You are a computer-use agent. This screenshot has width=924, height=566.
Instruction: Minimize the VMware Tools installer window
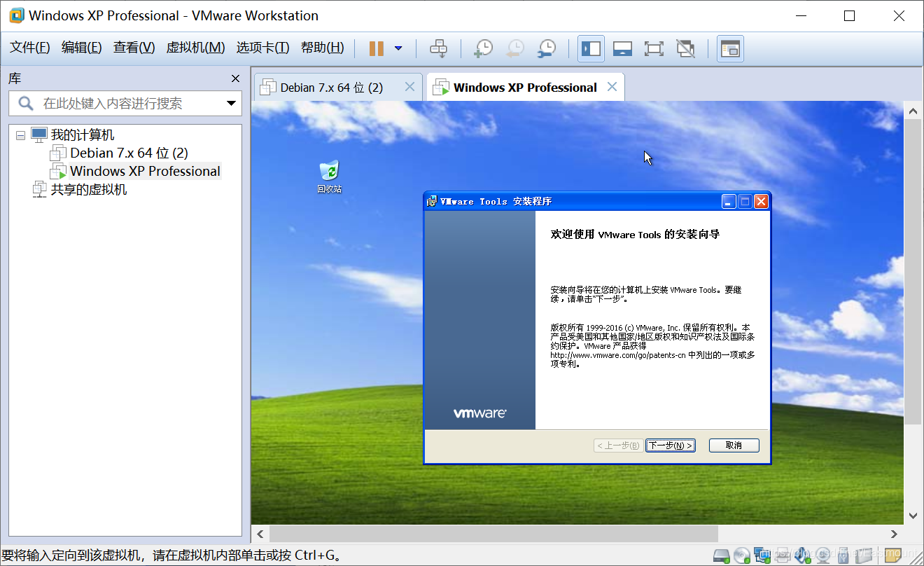[729, 202]
